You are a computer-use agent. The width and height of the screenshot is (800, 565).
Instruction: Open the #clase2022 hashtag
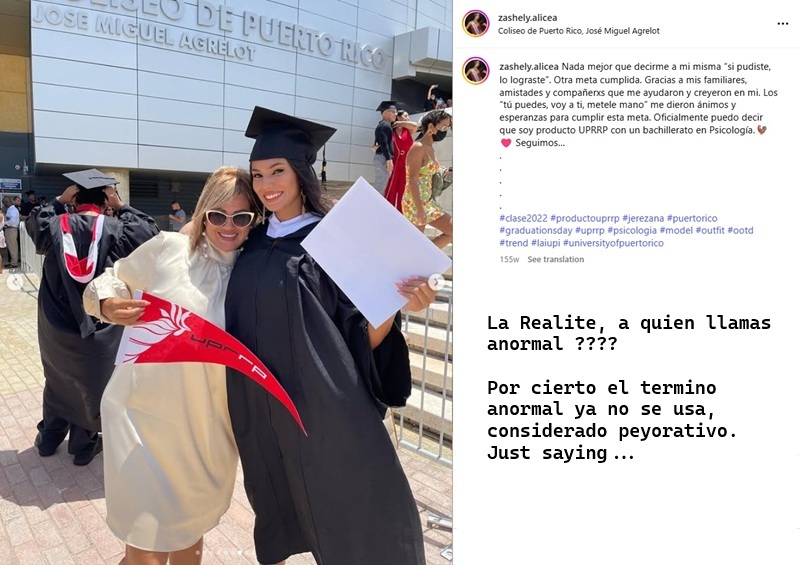tap(523, 218)
